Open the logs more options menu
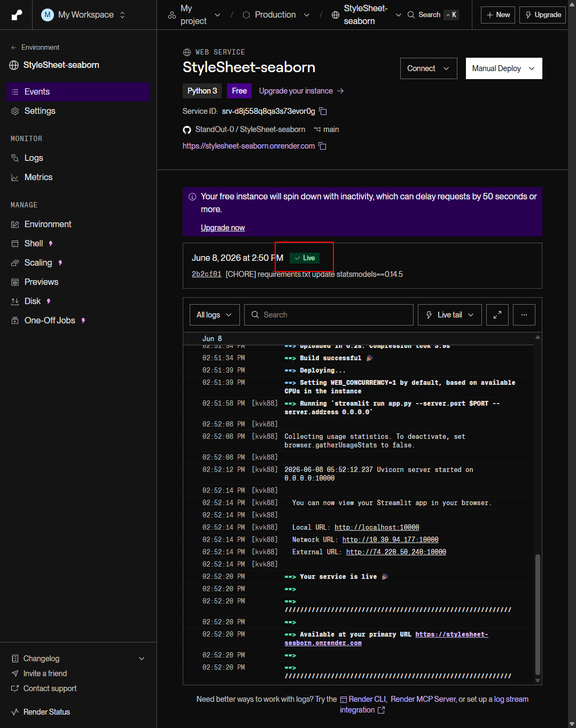The height and width of the screenshot is (728, 576). pyautogui.click(x=524, y=315)
